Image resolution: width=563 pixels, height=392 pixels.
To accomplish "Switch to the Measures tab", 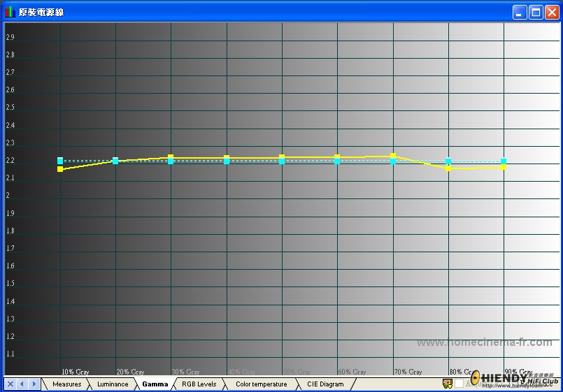I will (x=66, y=384).
